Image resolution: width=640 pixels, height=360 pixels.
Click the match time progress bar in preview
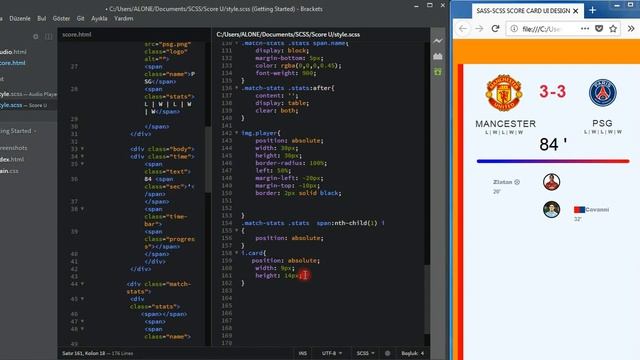[x=553, y=161]
